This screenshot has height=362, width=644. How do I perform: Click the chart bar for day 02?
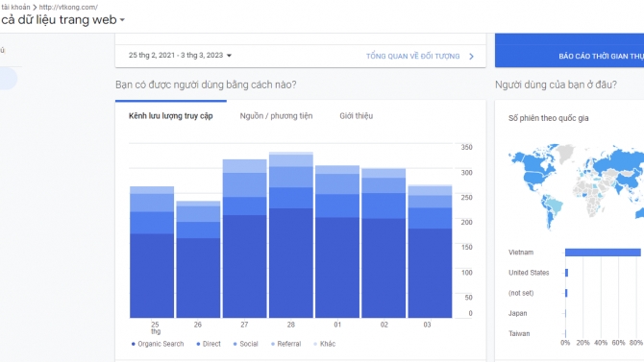[x=384, y=243]
